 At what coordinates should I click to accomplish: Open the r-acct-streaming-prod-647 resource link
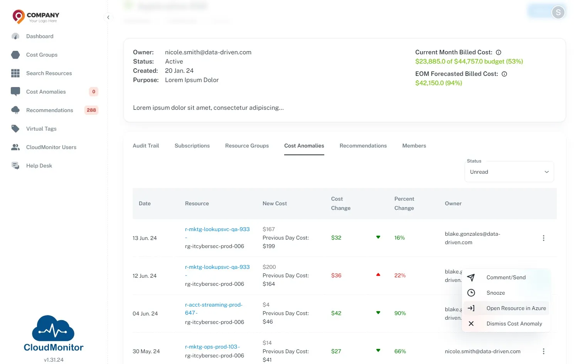pos(214,309)
